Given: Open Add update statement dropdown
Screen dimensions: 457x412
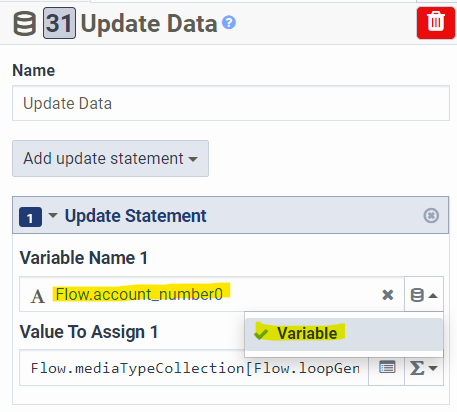Looking at the screenshot, I should (110, 158).
